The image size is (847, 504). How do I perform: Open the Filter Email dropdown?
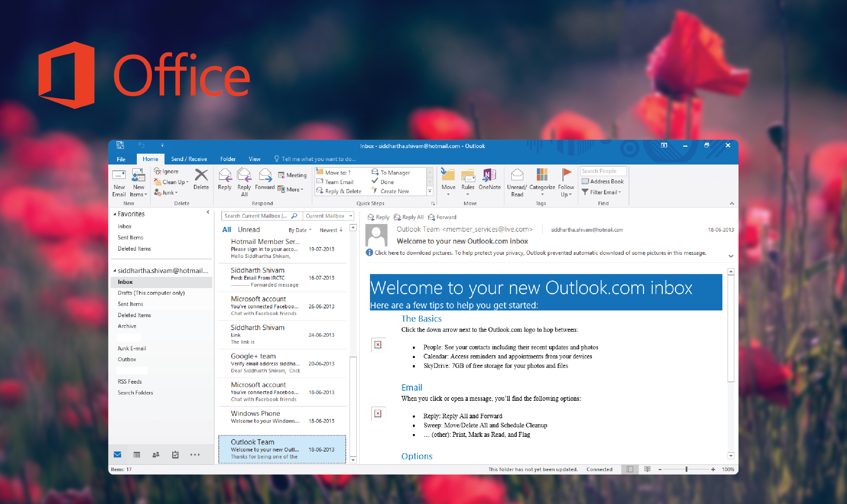601,192
